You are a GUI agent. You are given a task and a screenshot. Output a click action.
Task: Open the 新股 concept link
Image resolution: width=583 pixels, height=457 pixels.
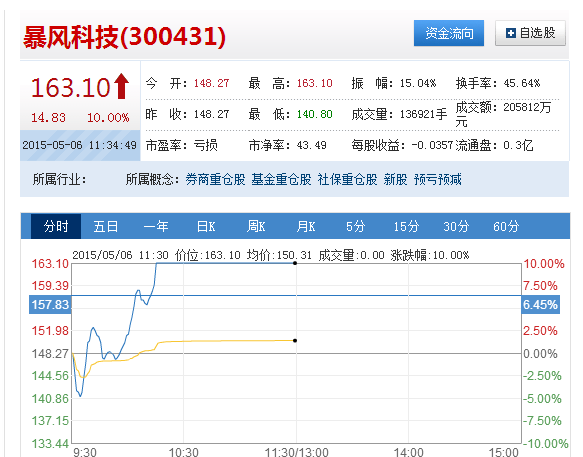click(395, 180)
